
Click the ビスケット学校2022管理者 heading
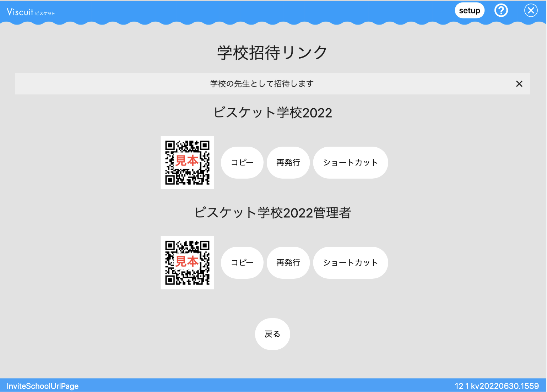(x=273, y=213)
